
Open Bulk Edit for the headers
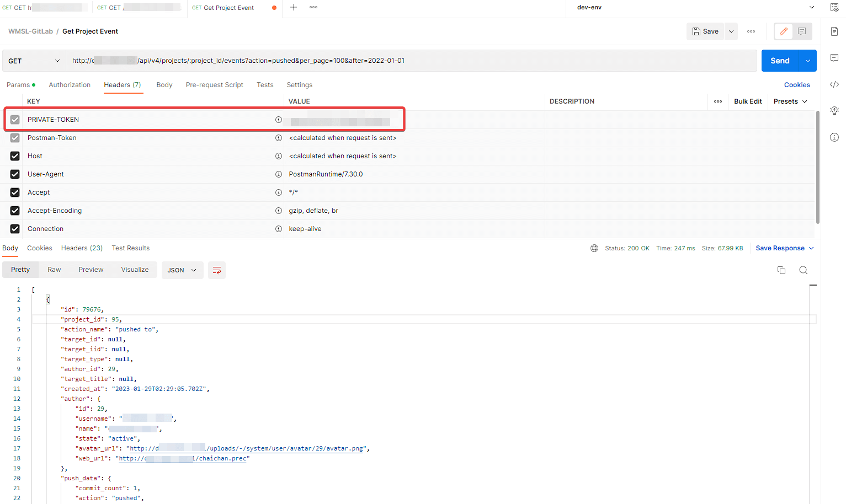pyautogui.click(x=748, y=101)
